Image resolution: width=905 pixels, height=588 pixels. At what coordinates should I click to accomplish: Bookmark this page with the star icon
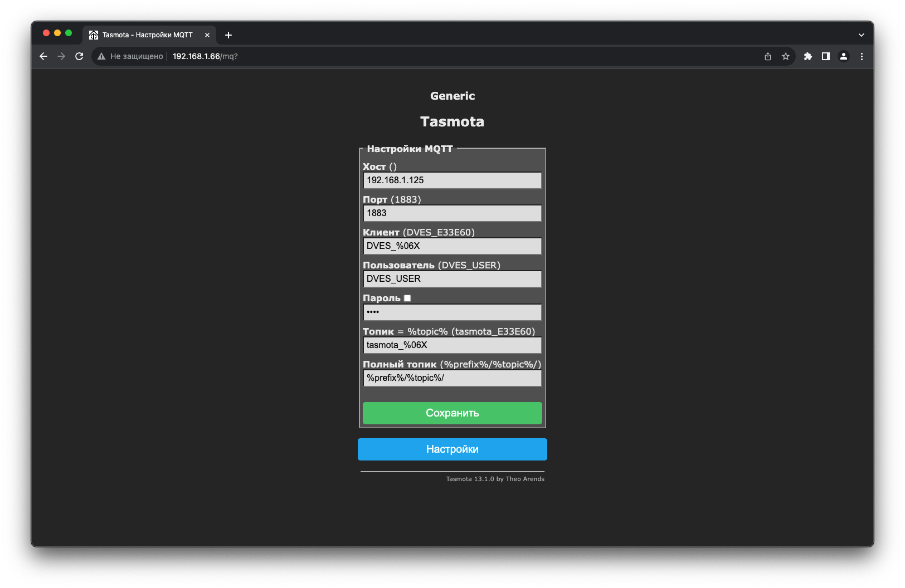(786, 56)
